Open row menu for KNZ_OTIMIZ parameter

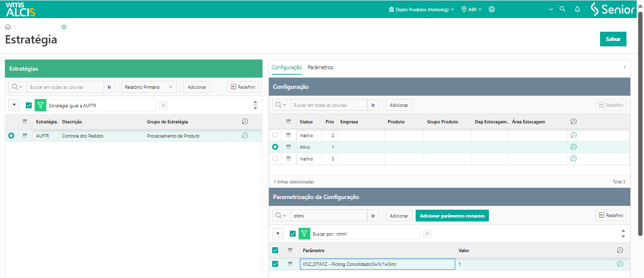coord(290,264)
